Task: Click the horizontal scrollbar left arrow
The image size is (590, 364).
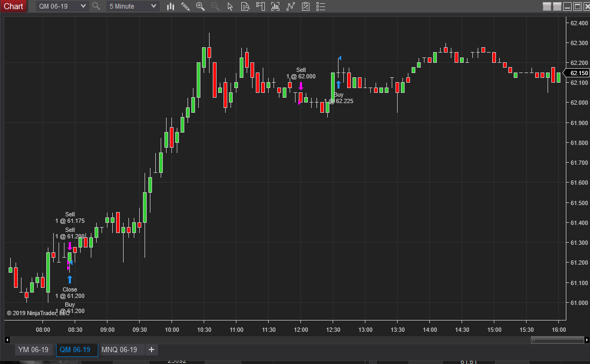Action: [7, 340]
